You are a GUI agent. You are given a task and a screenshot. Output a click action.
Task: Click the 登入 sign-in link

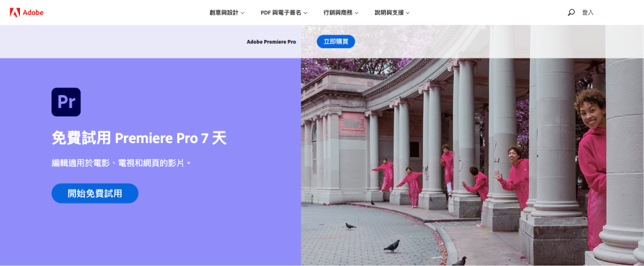tap(587, 12)
